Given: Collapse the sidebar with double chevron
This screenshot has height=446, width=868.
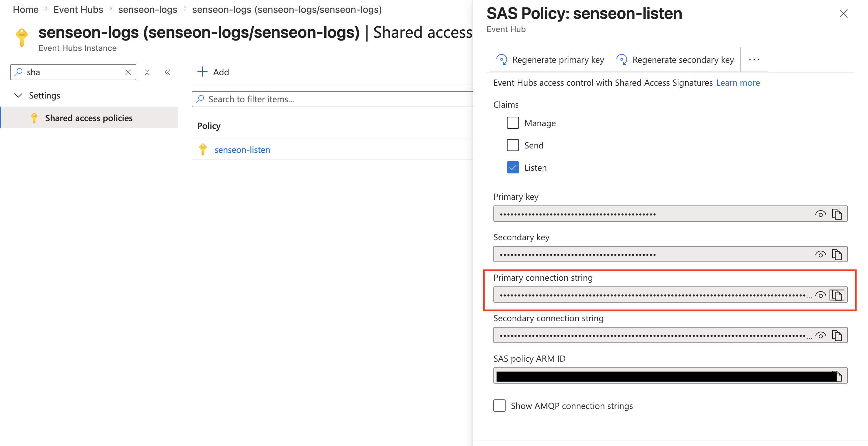Looking at the screenshot, I should point(167,72).
